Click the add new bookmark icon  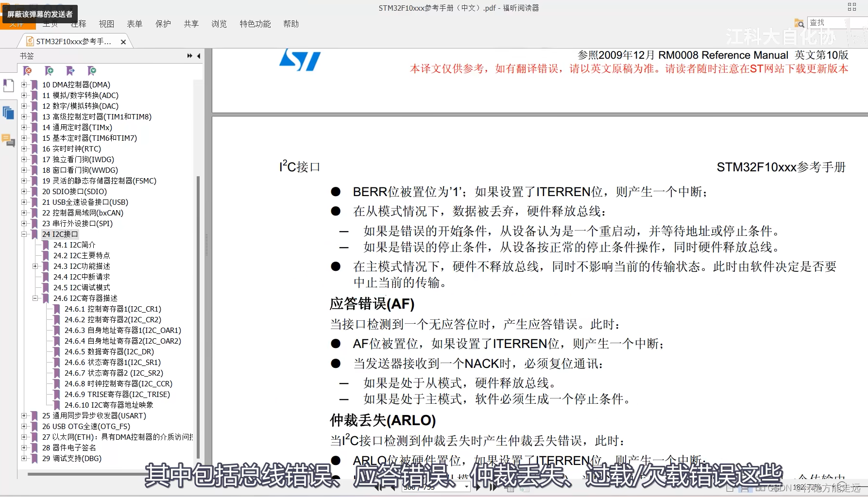click(49, 71)
